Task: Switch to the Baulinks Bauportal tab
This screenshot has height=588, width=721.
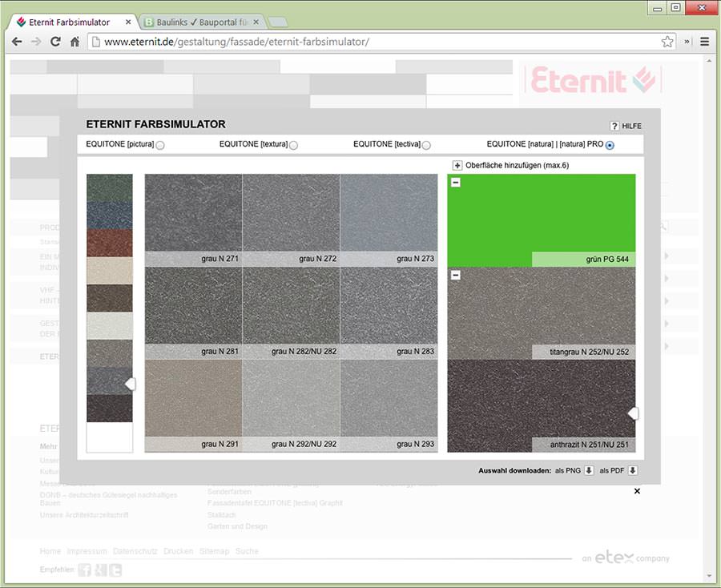Action: coord(203,22)
